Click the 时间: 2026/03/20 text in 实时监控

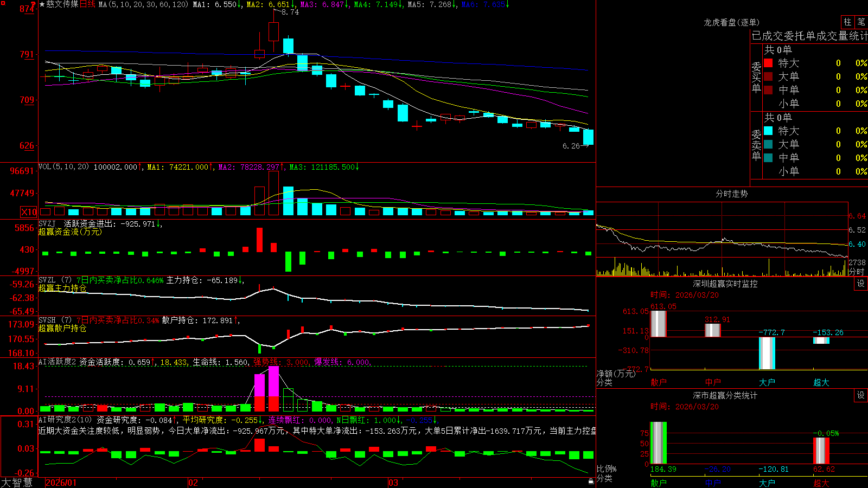685,295
